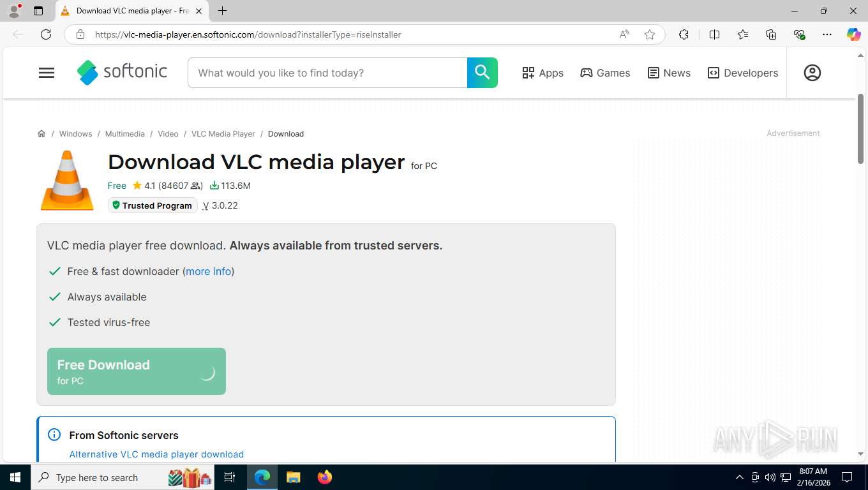Open the Windows Start menu
Image resolution: width=868 pixels, height=490 pixels.
(x=15, y=477)
